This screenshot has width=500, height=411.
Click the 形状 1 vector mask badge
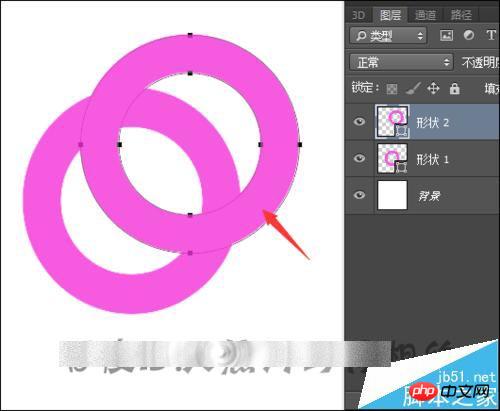coord(401,167)
